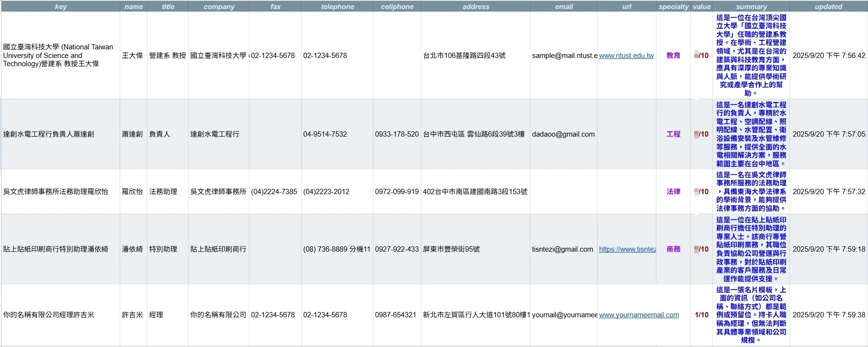Select the 'address' column header

[x=476, y=6]
